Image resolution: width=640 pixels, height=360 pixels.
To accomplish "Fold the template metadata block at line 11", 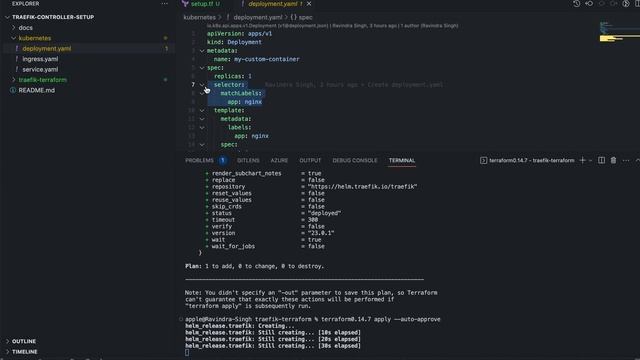I will click(202, 119).
